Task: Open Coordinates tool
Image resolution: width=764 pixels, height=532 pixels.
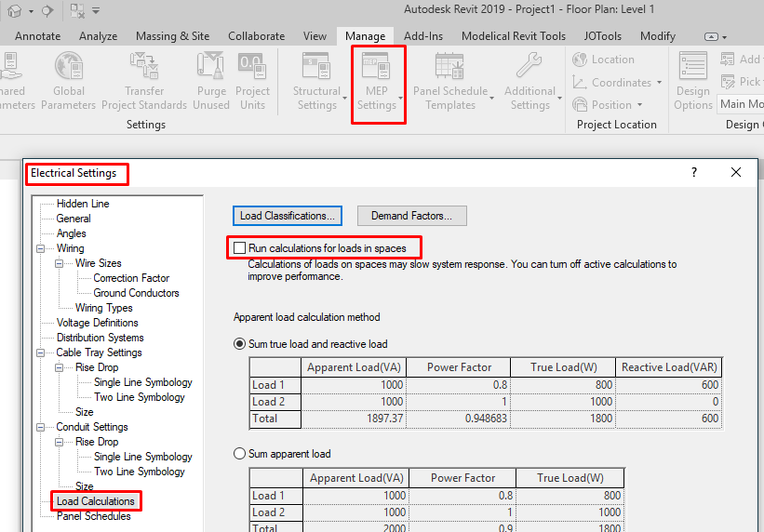Action: 612,83
